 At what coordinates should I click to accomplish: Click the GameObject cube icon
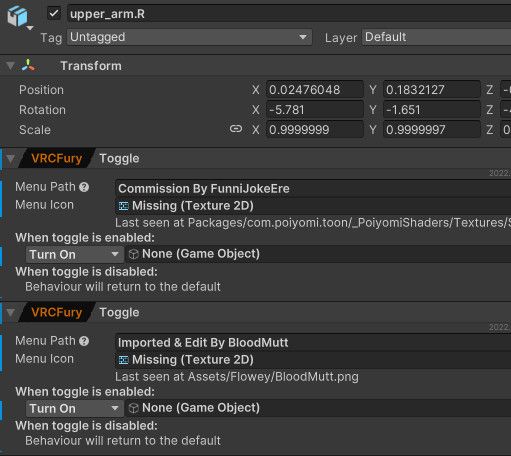[x=17, y=16]
